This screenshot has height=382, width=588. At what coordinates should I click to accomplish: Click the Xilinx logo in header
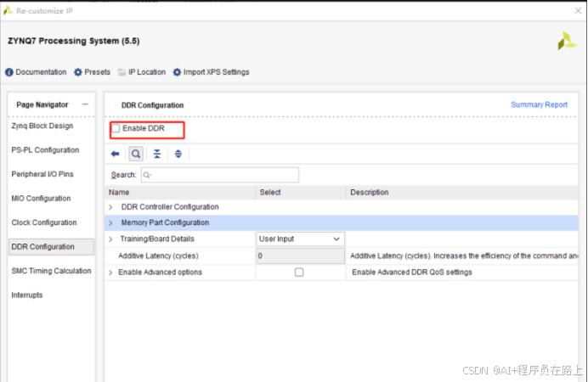point(567,42)
